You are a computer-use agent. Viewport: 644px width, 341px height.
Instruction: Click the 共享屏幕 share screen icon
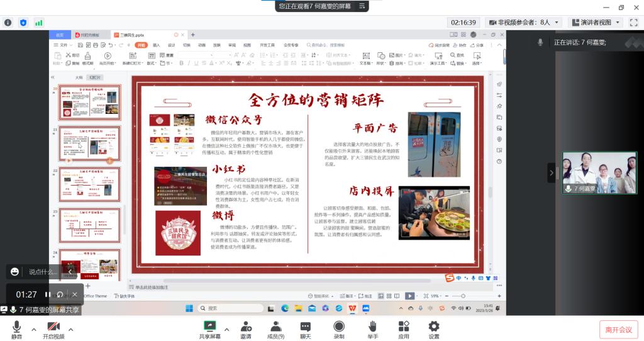pyautogui.click(x=210, y=327)
